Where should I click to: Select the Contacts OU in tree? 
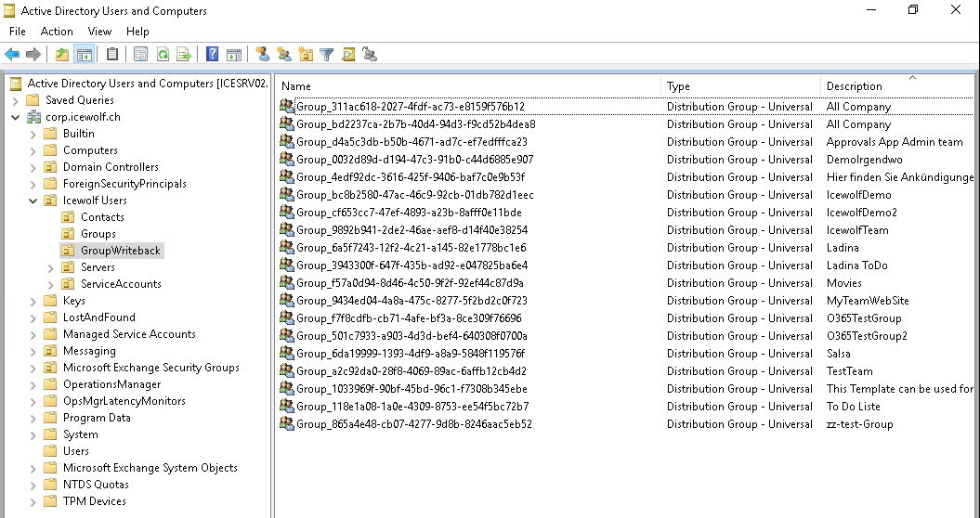coord(102,217)
